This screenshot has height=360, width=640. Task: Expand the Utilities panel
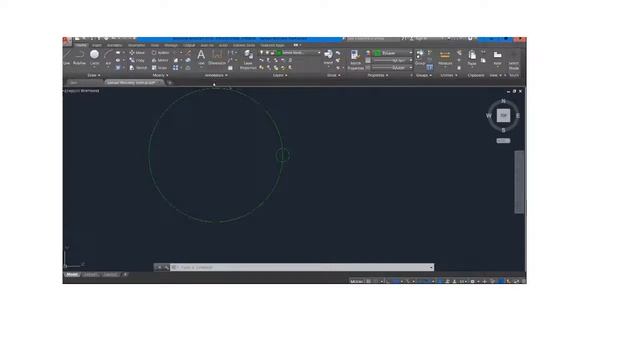tap(448, 75)
